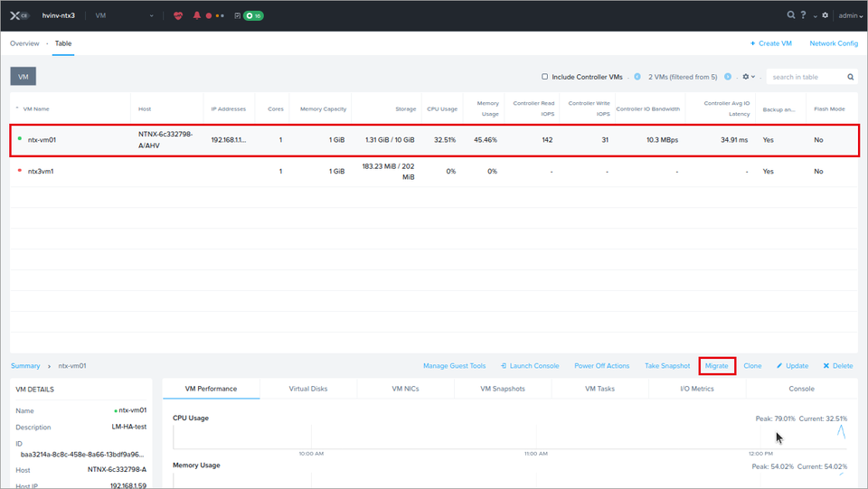Screen dimensions: 868x489
Task: Go to next page of VMs
Action: tap(728, 76)
